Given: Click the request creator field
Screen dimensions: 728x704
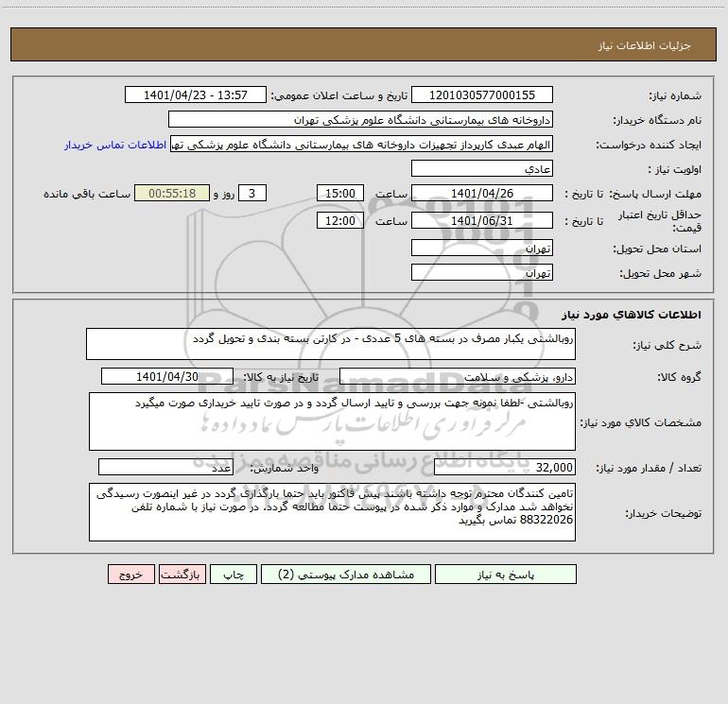Looking at the screenshot, I should click(x=362, y=145).
